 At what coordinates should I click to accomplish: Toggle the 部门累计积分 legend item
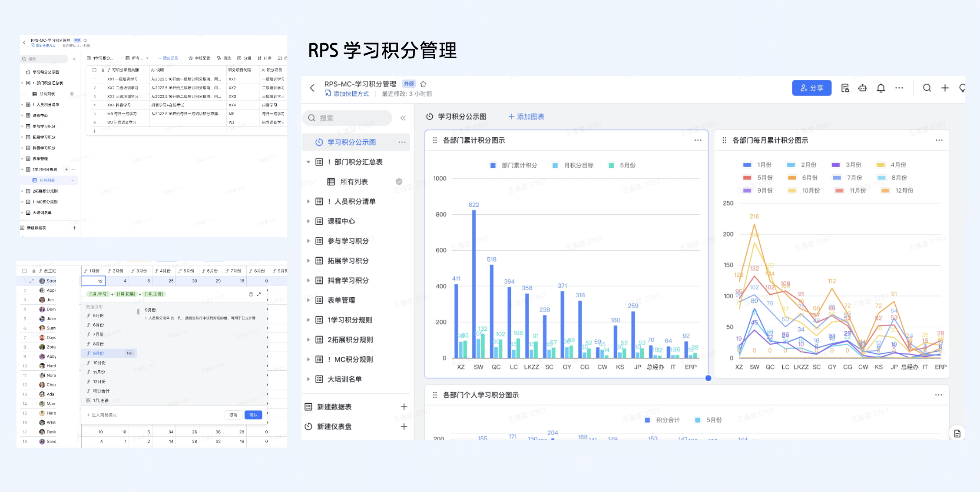point(514,165)
